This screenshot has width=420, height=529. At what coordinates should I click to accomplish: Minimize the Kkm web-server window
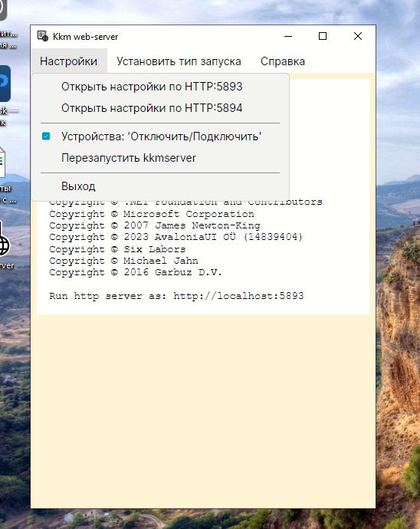288,36
